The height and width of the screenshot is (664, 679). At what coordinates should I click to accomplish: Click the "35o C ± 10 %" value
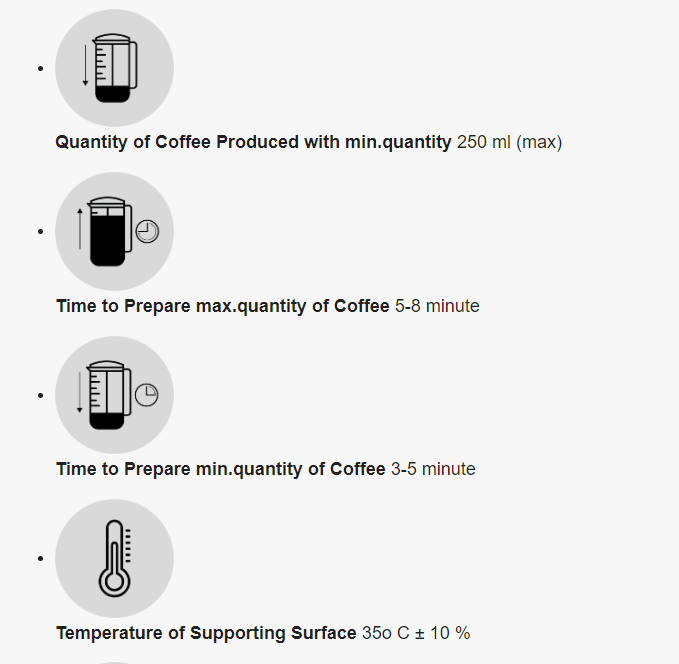415,633
